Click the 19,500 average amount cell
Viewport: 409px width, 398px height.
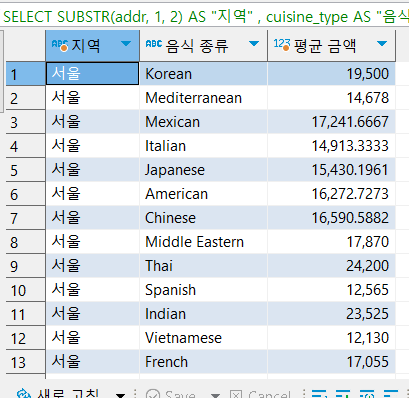pos(332,74)
